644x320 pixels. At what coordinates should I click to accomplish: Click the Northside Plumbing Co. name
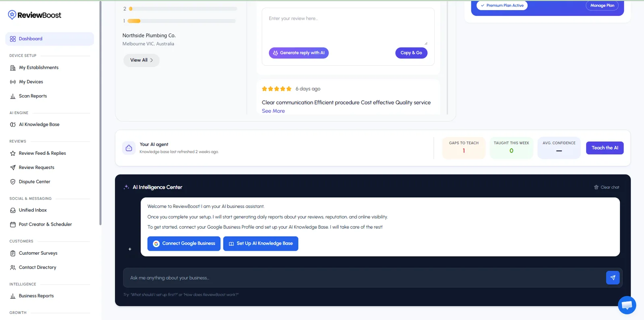click(149, 35)
